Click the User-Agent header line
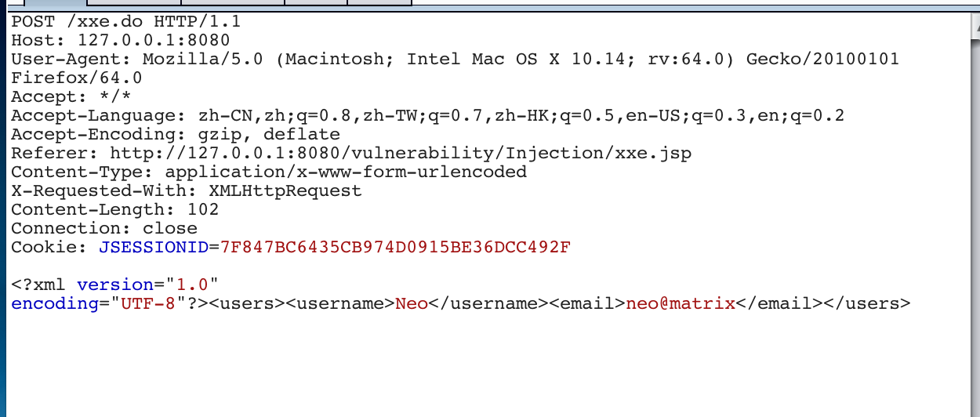 pyautogui.click(x=455, y=59)
